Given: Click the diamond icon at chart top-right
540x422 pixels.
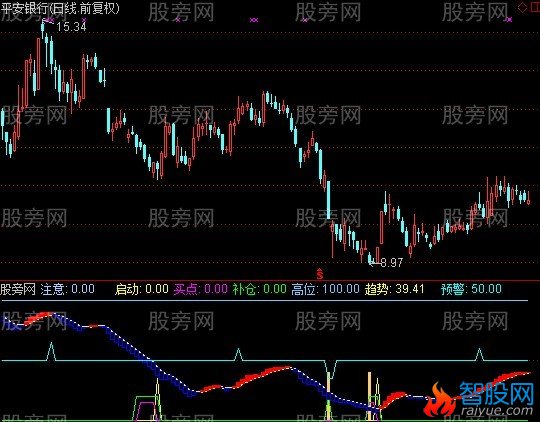Looking at the screenshot, I should pyautogui.click(x=522, y=8).
